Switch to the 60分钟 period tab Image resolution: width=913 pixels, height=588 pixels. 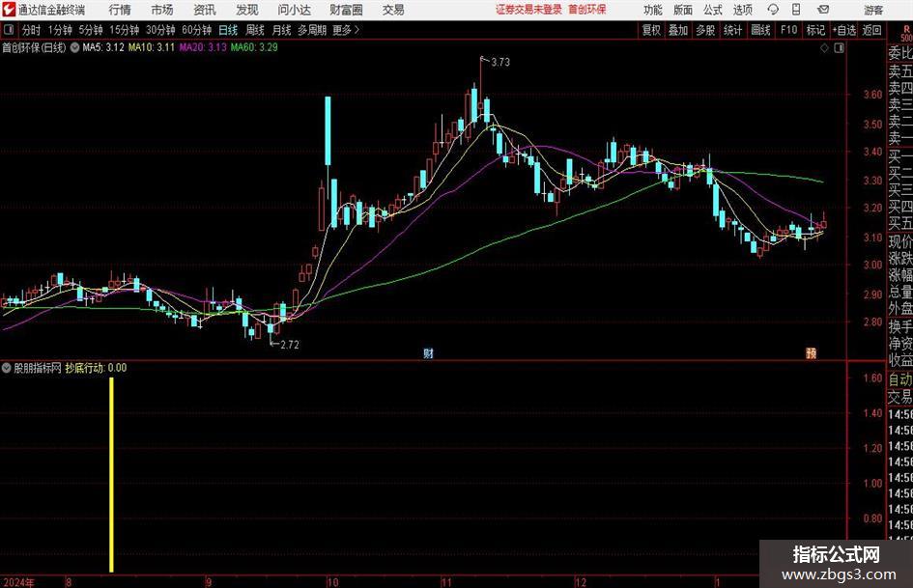coord(197,30)
